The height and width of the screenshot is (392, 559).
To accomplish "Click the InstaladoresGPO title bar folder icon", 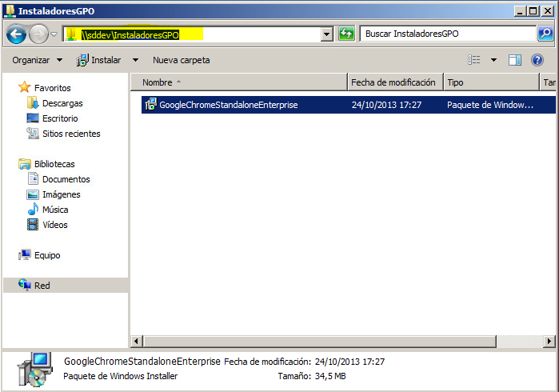I will point(10,10).
